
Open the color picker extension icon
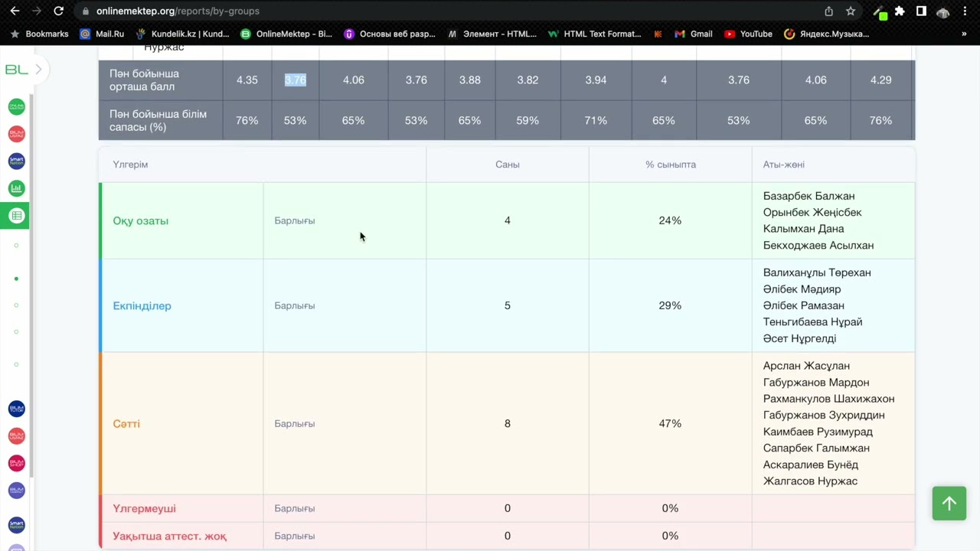pyautogui.click(x=880, y=12)
